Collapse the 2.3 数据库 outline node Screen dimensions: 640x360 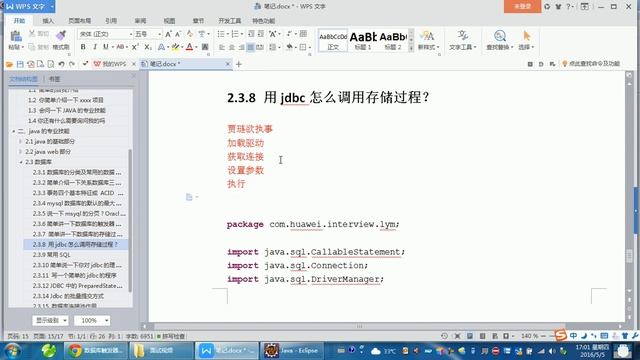[20, 162]
